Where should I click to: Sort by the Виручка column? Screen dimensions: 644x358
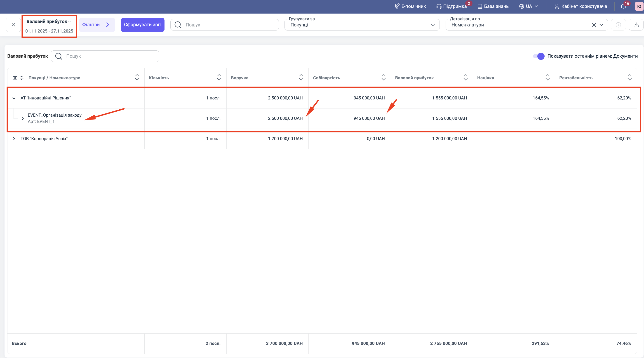tap(301, 78)
